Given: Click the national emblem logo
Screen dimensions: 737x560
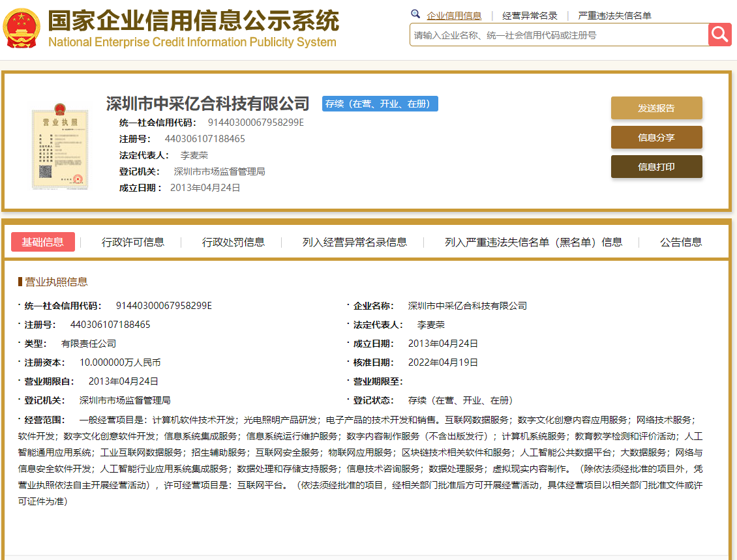Looking at the screenshot, I should (22, 29).
